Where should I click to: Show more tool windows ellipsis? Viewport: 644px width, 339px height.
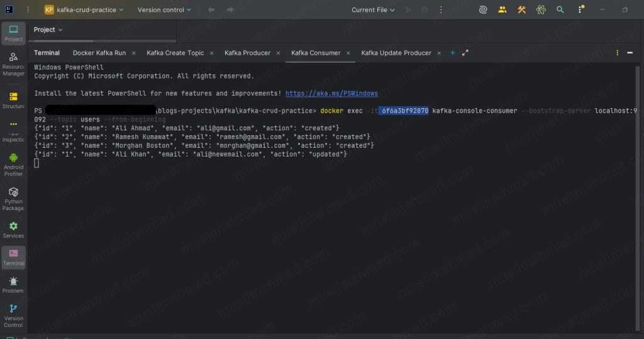click(x=14, y=124)
